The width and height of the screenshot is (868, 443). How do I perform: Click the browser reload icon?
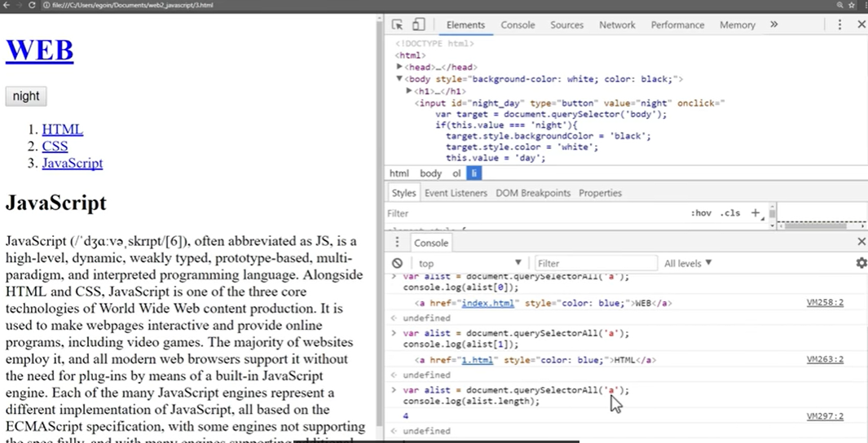[32, 5]
